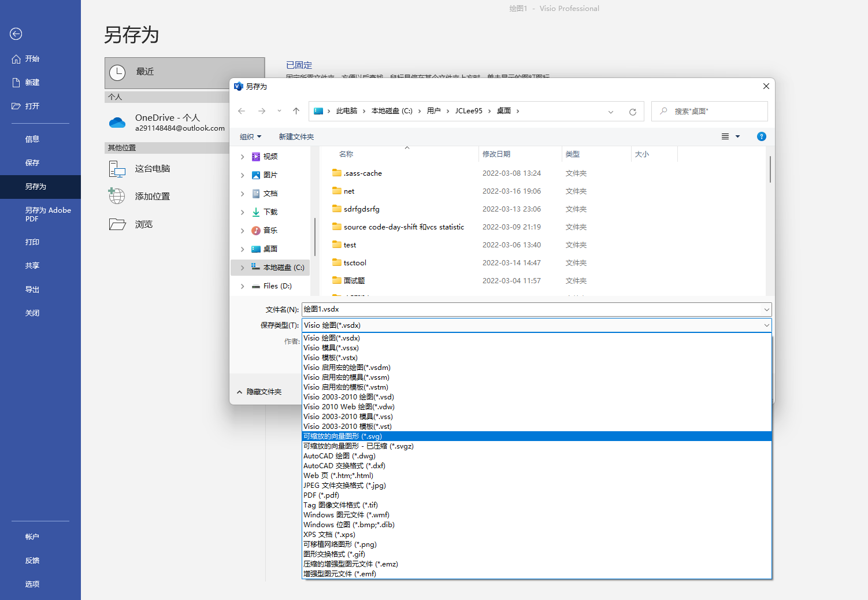Click the 搜索"桌面" search field
The width and height of the screenshot is (868, 600).
tap(710, 111)
